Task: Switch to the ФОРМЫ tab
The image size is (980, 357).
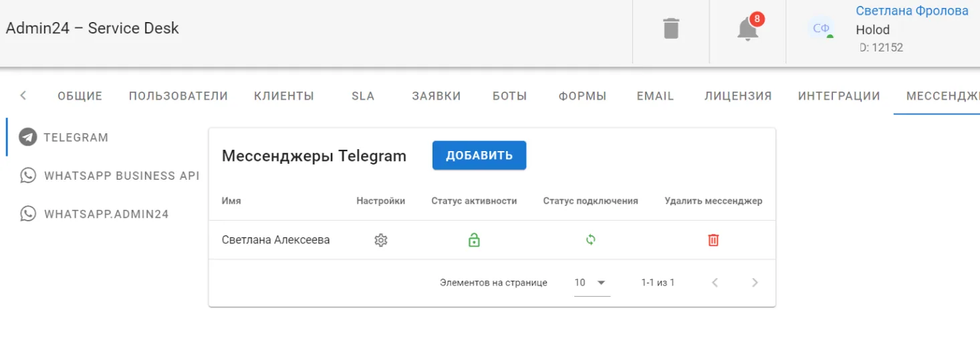Action: [582, 96]
